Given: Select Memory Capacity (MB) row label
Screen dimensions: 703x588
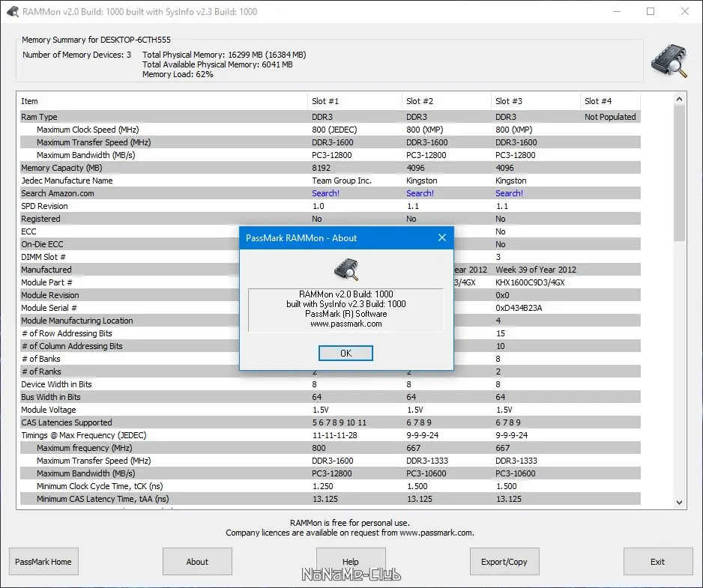Looking at the screenshot, I should [61, 168].
